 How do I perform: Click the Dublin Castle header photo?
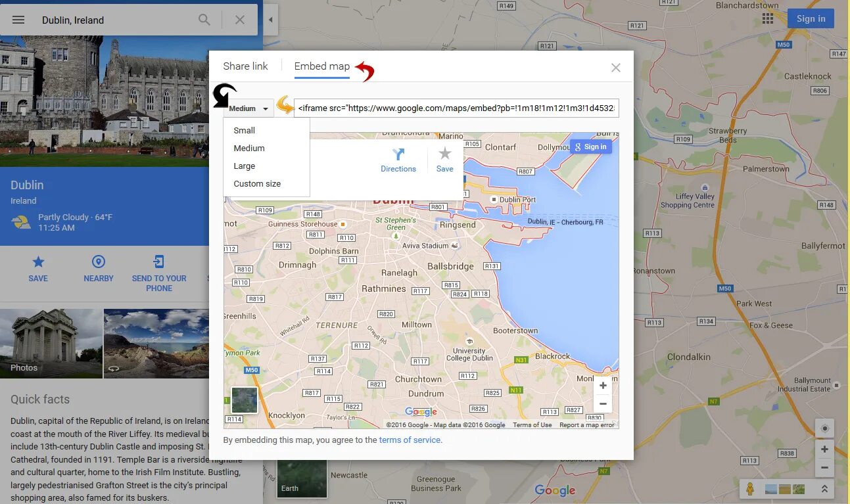pyautogui.click(x=105, y=101)
